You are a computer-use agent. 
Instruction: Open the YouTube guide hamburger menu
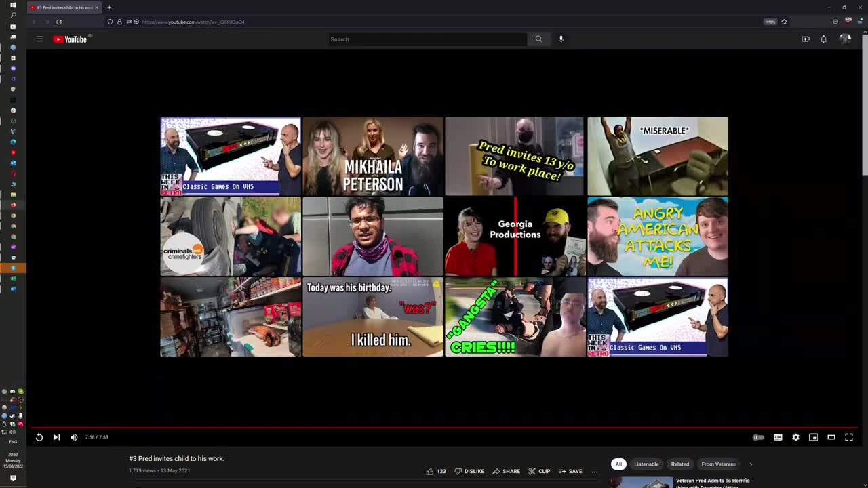pyautogui.click(x=39, y=39)
